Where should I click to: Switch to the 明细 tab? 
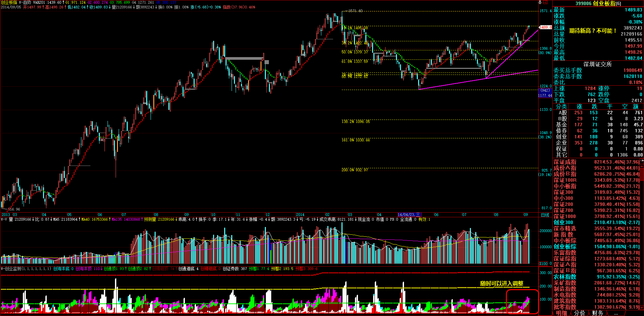[561, 313]
